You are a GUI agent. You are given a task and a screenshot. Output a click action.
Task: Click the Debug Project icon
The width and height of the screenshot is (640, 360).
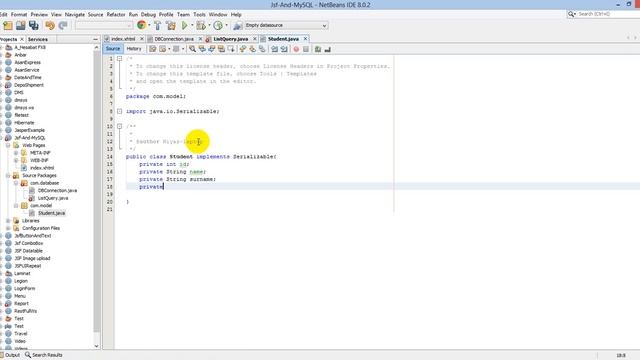[x=201, y=25]
